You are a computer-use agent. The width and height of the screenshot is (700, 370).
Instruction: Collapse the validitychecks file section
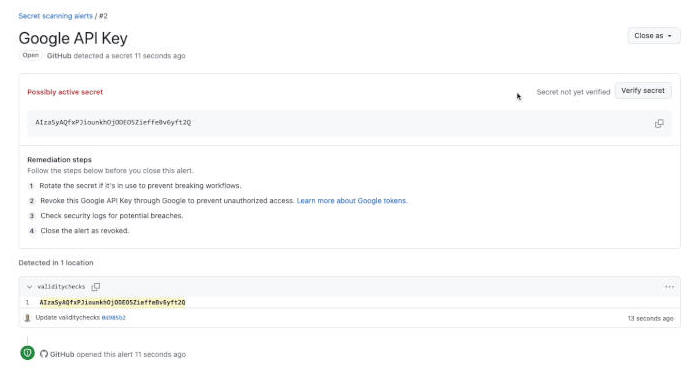(29, 287)
